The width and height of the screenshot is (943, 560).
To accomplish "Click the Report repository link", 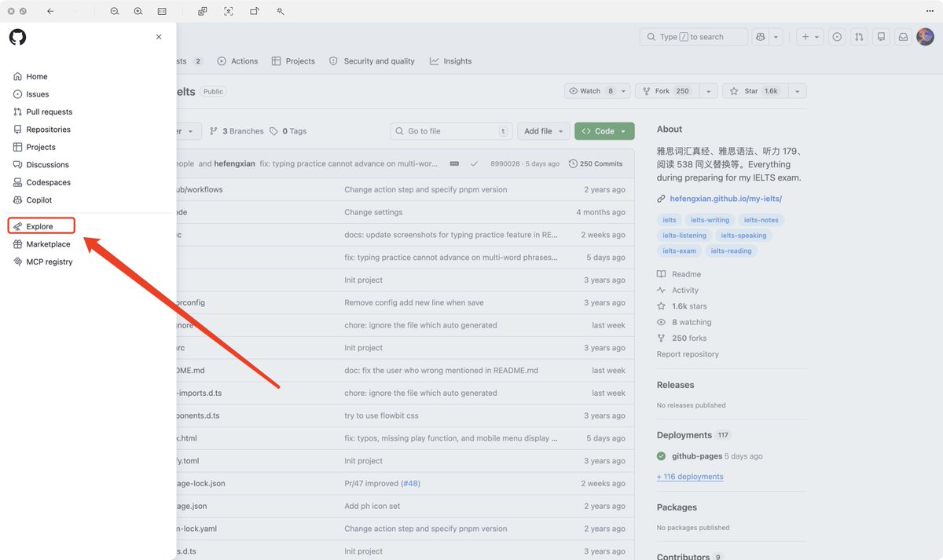I will (688, 354).
